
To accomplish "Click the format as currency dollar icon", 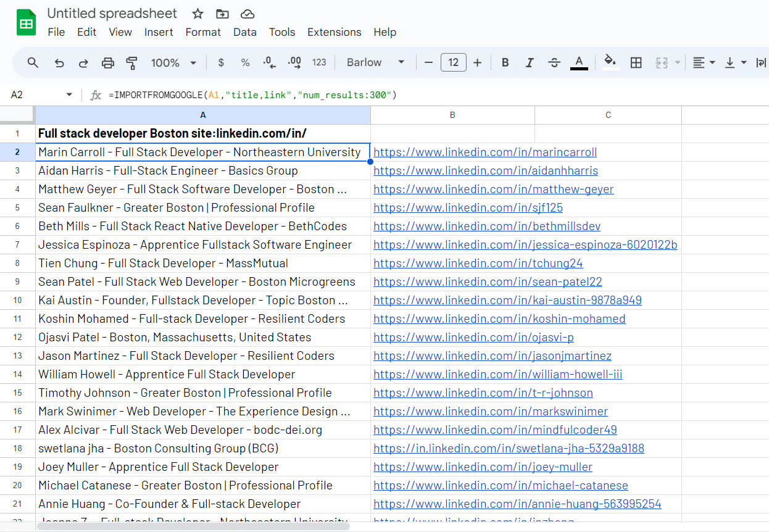I will click(221, 62).
